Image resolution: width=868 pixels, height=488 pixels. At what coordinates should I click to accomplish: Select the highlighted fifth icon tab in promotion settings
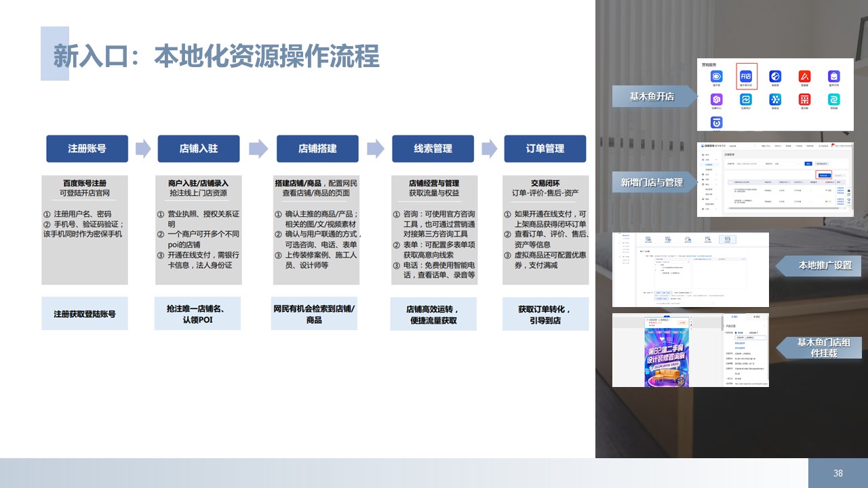click(x=728, y=239)
